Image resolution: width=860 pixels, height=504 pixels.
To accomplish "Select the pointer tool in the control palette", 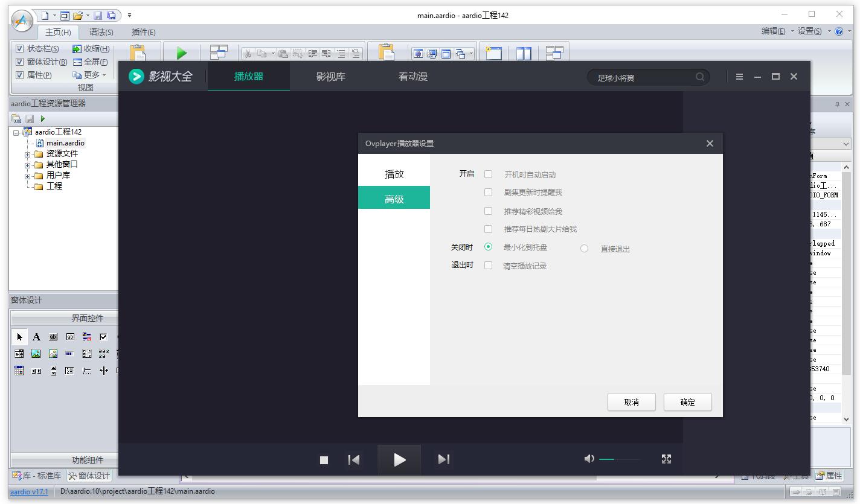I will tap(19, 337).
